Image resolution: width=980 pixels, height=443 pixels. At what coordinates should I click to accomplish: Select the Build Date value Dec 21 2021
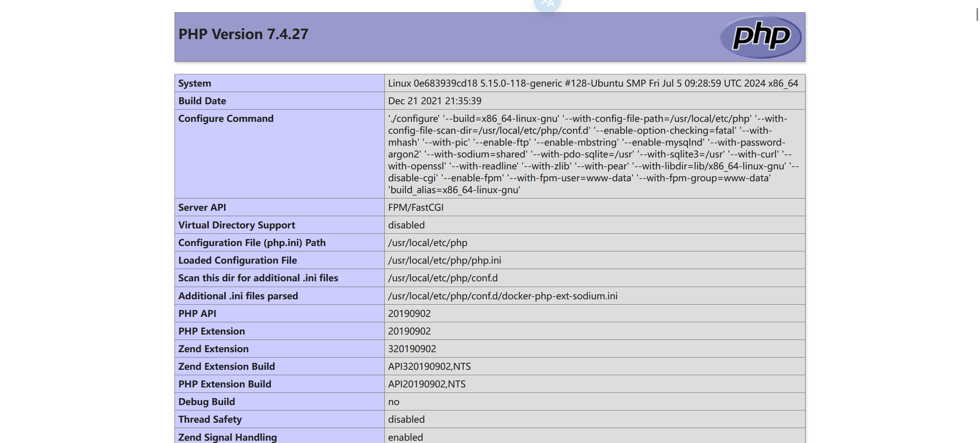click(x=435, y=101)
